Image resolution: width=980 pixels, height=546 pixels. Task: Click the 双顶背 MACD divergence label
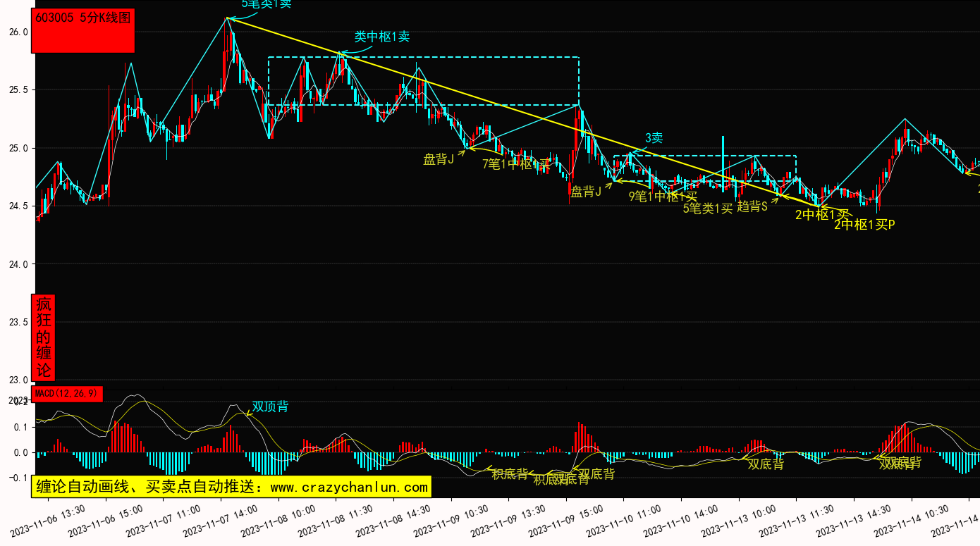[x=270, y=407]
